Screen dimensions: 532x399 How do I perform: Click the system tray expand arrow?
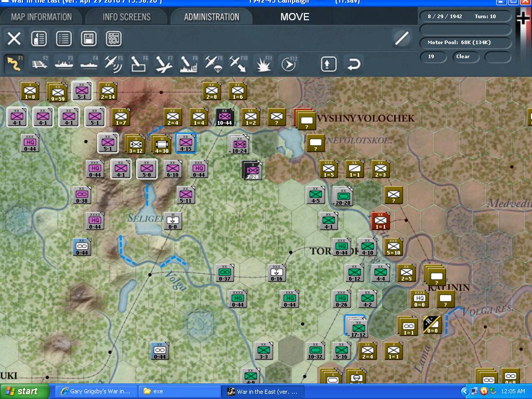click(x=464, y=391)
